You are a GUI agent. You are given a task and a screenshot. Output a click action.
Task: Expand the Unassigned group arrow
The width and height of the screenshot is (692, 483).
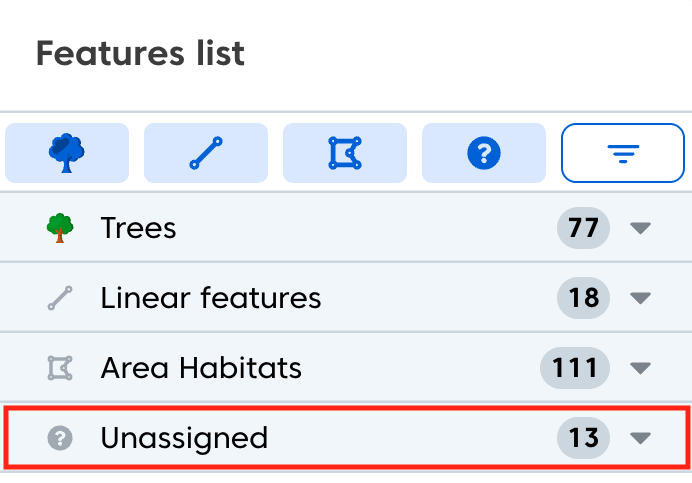coord(641,438)
